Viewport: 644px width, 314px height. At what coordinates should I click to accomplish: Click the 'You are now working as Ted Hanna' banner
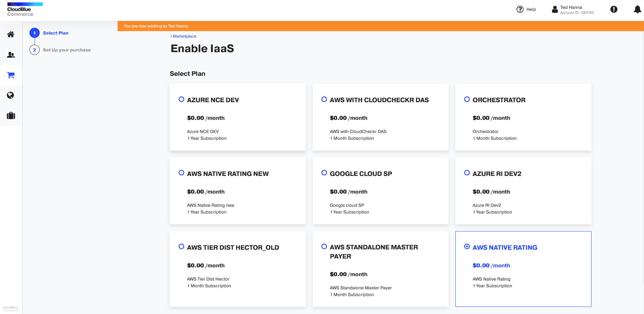[x=381, y=26]
